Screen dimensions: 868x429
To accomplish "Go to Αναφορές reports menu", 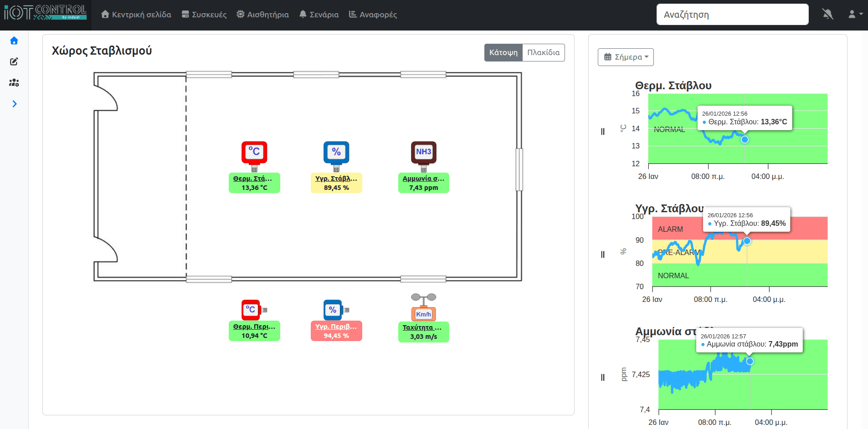I will tap(373, 15).
